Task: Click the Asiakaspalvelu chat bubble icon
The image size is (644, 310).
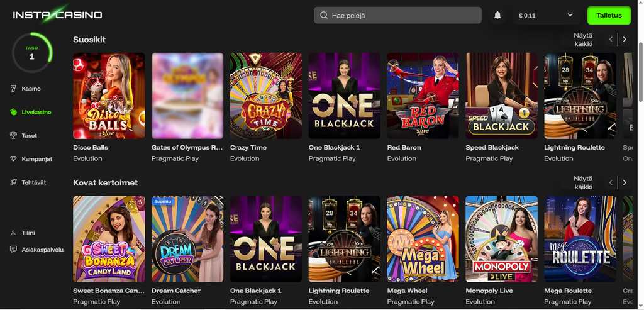Action: coord(14,249)
